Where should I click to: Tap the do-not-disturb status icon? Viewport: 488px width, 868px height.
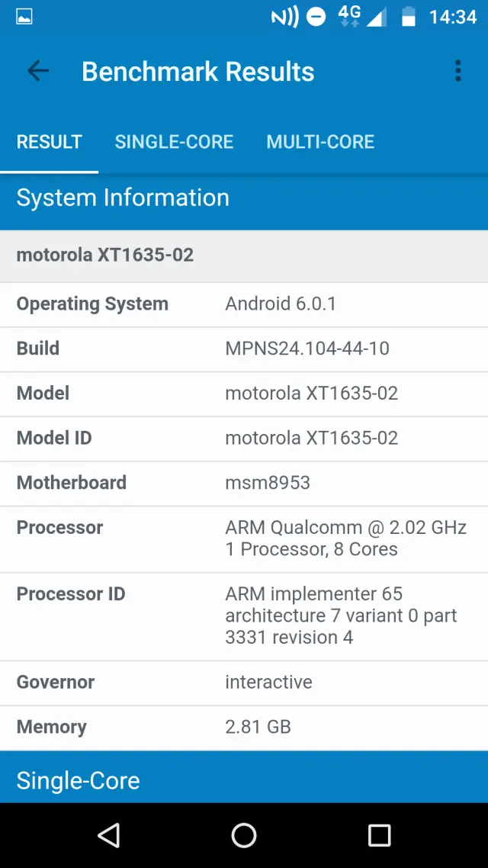point(316,17)
